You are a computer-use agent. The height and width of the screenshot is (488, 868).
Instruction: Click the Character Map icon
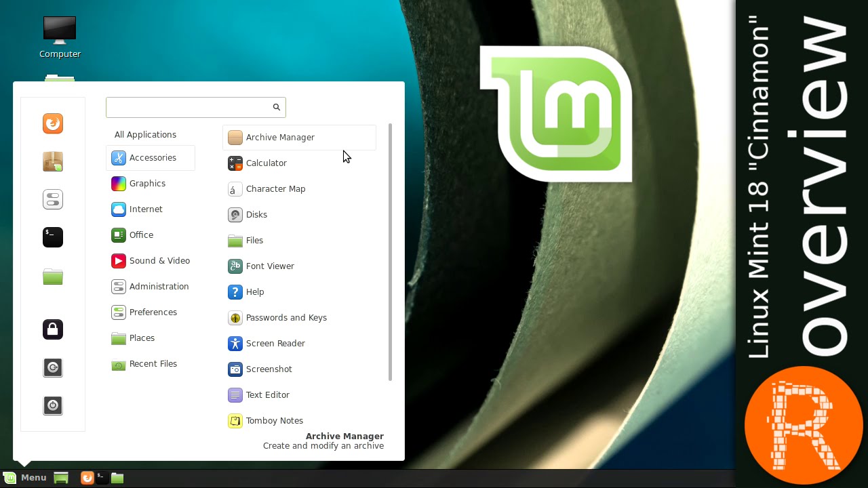coord(235,189)
